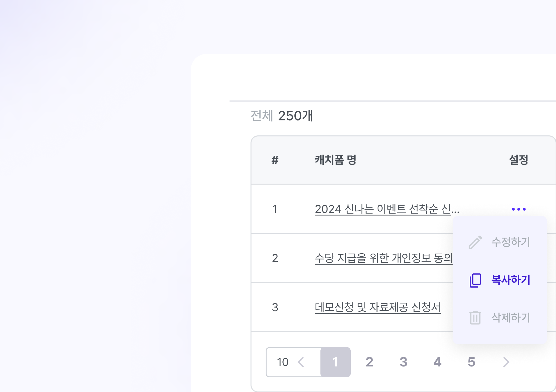Screen dimensions: 556x392
Task: Jump to page 3 in pagination
Action: pyautogui.click(x=404, y=362)
